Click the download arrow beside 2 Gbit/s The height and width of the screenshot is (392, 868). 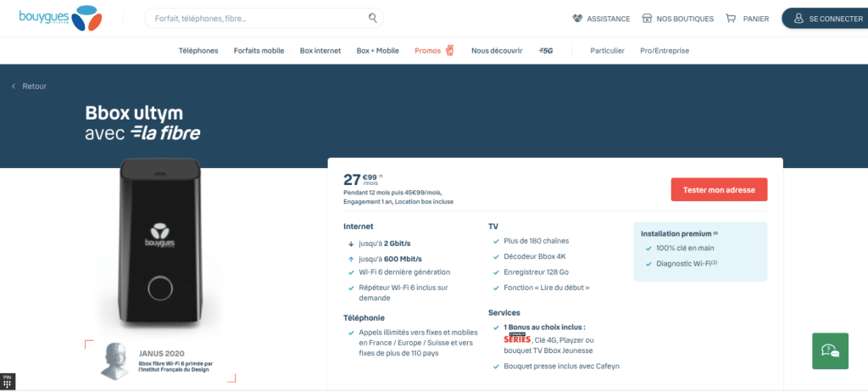(351, 244)
